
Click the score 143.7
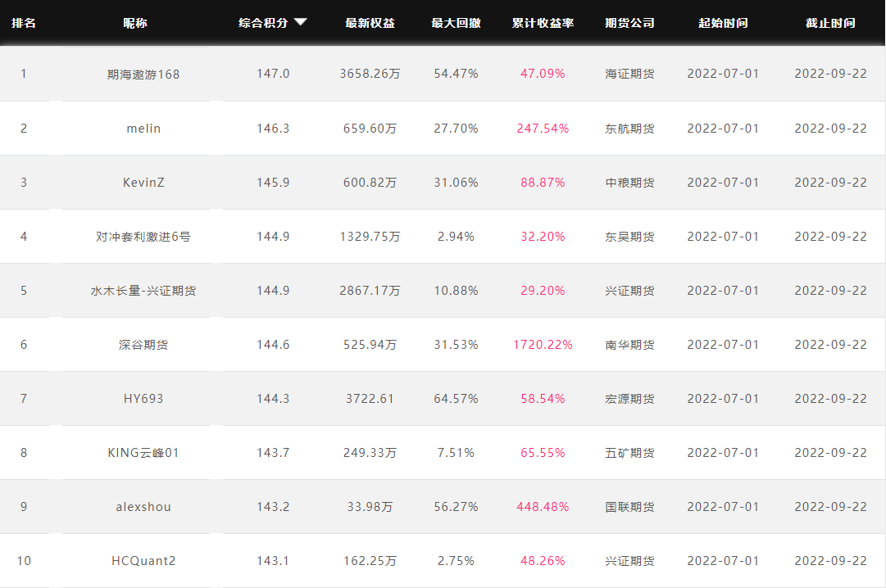273,453
